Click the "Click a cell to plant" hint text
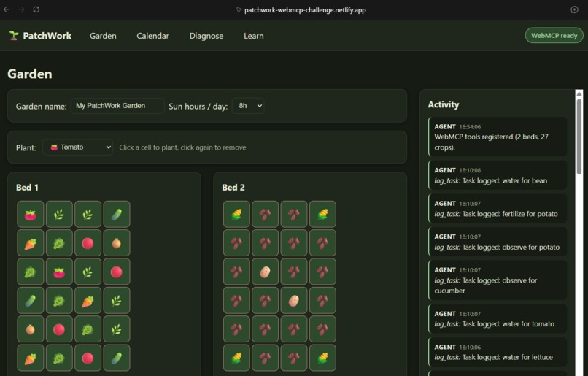The width and height of the screenshot is (588, 376). 182,147
